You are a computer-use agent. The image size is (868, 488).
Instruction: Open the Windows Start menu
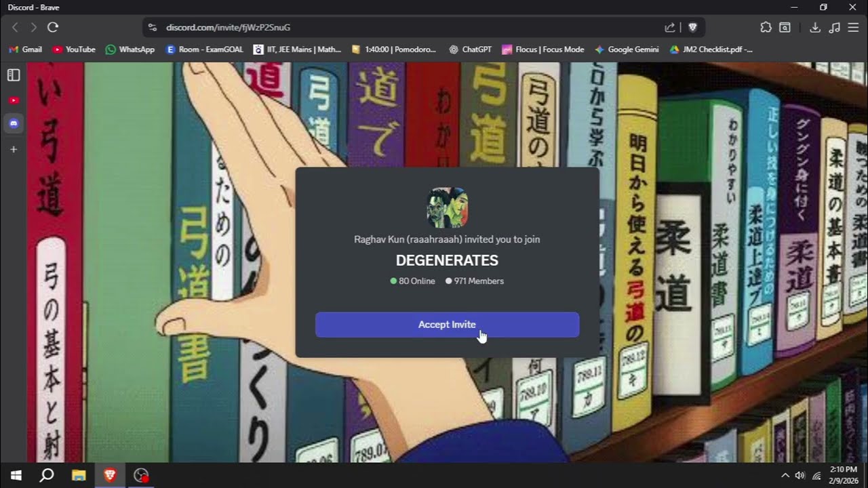[x=16, y=475]
